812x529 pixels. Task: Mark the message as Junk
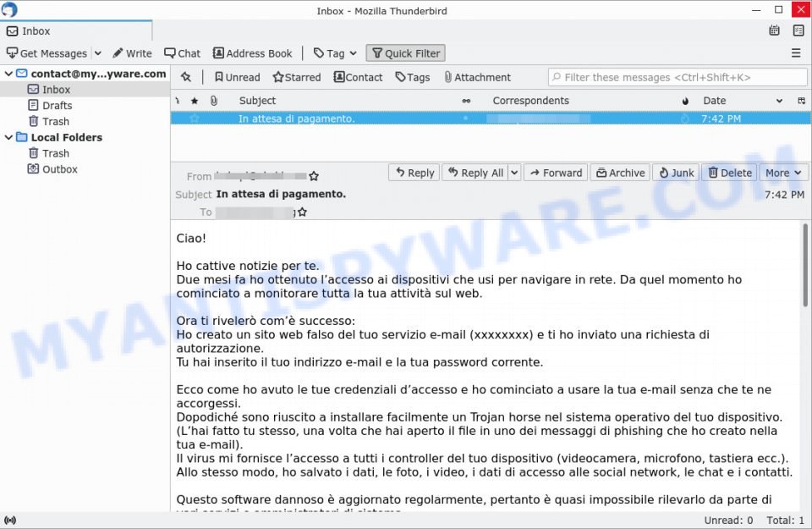click(677, 173)
